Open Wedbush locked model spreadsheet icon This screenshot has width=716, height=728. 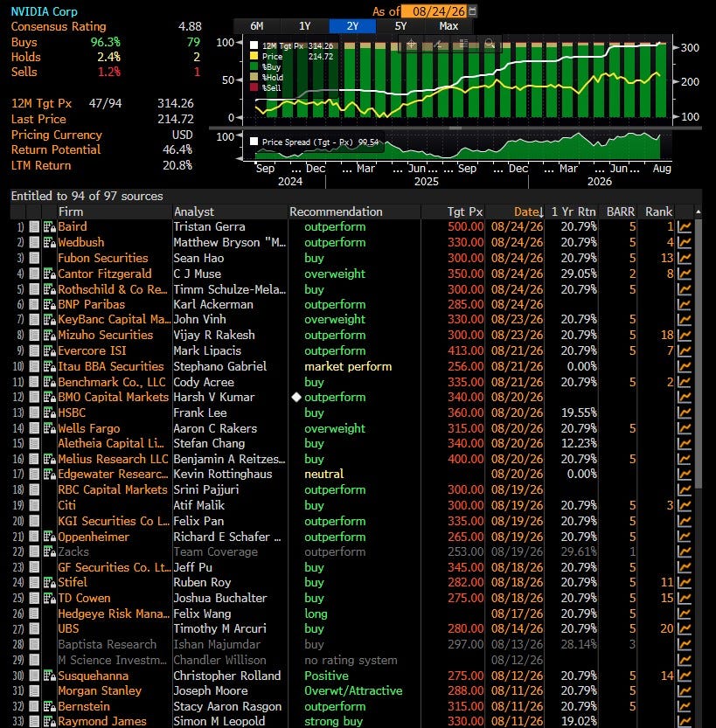(49, 242)
